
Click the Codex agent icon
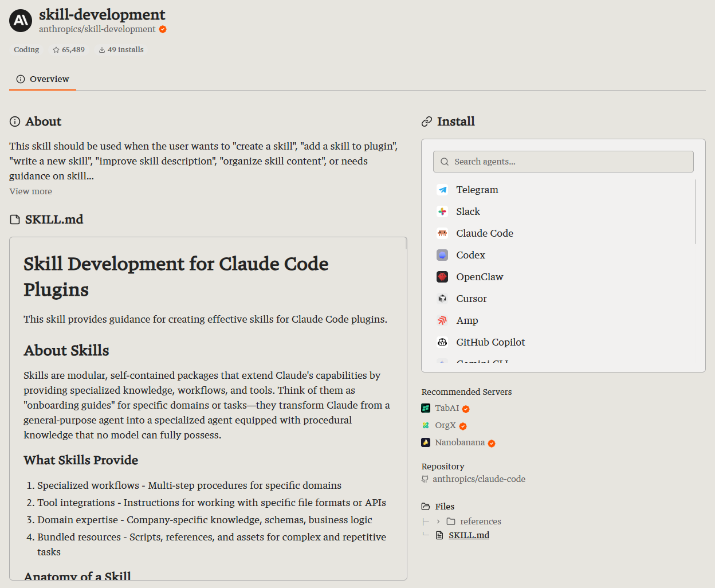tap(442, 255)
